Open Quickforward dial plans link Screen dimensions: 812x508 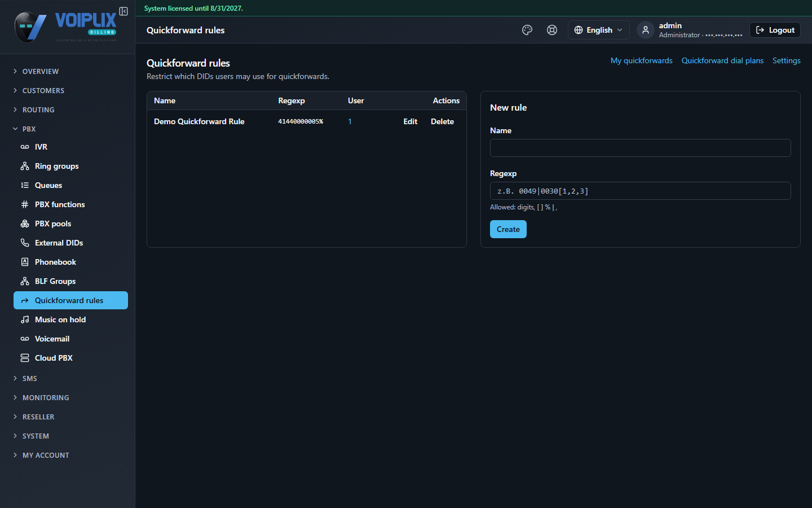[722, 60]
